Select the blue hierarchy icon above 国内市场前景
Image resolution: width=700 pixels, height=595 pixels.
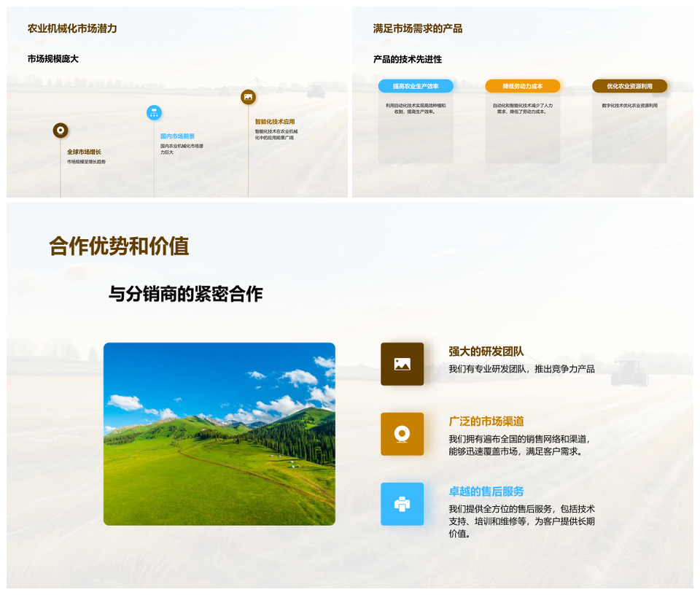[x=153, y=112]
